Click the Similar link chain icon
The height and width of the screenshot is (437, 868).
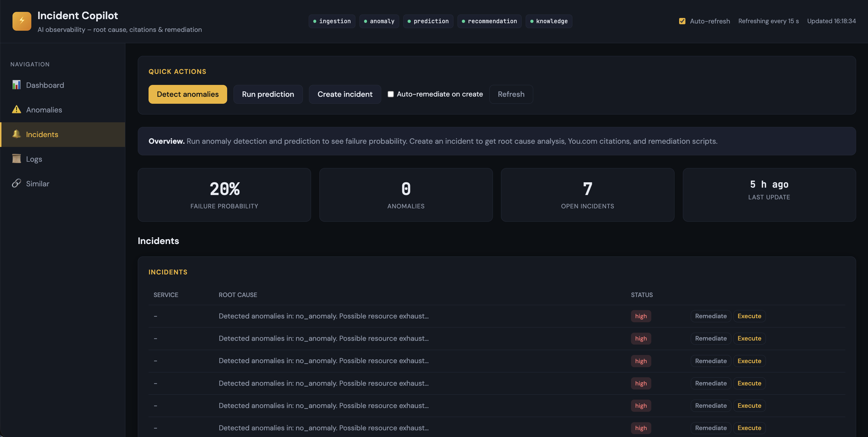pyautogui.click(x=16, y=183)
